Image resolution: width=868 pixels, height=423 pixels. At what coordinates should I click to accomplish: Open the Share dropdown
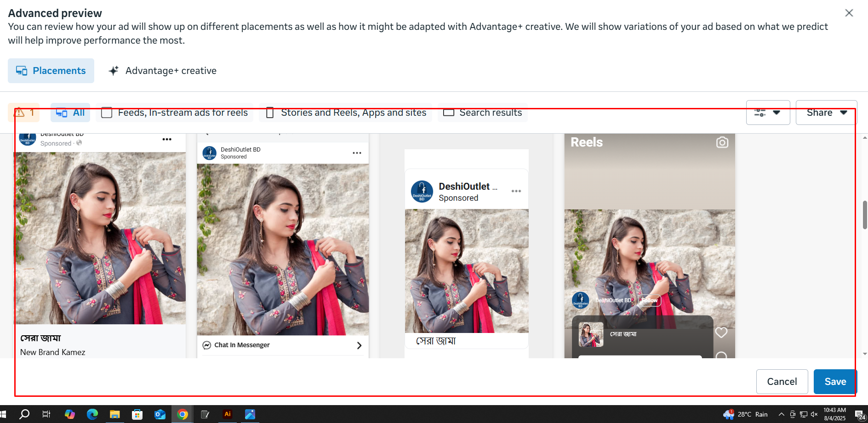pos(826,113)
